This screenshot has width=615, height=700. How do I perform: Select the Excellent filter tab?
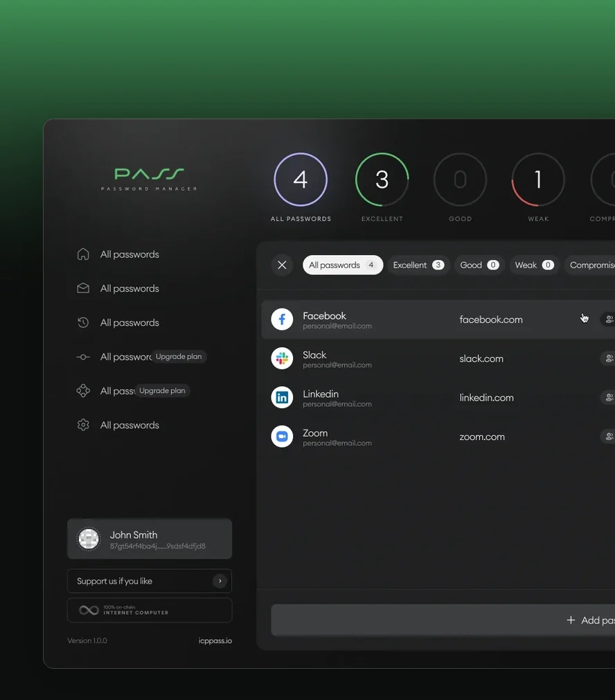tap(418, 265)
